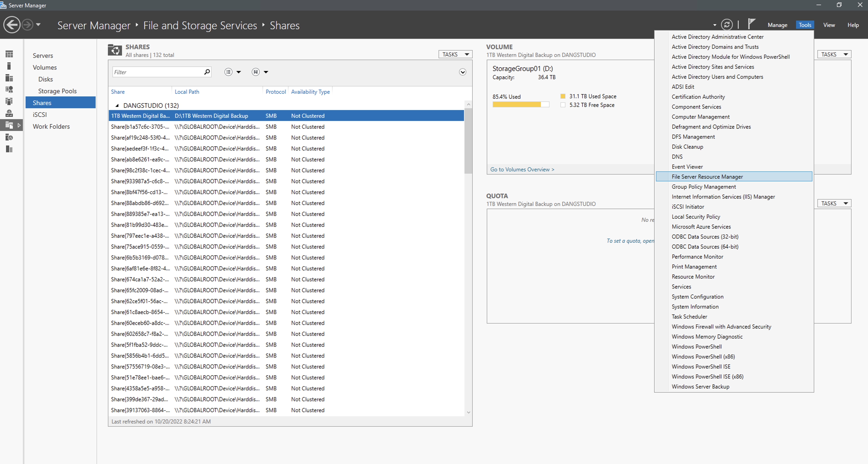This screenshot has width=868, height=464.
Task: Click the forward navigation arrow
Action: pos(28,25)
